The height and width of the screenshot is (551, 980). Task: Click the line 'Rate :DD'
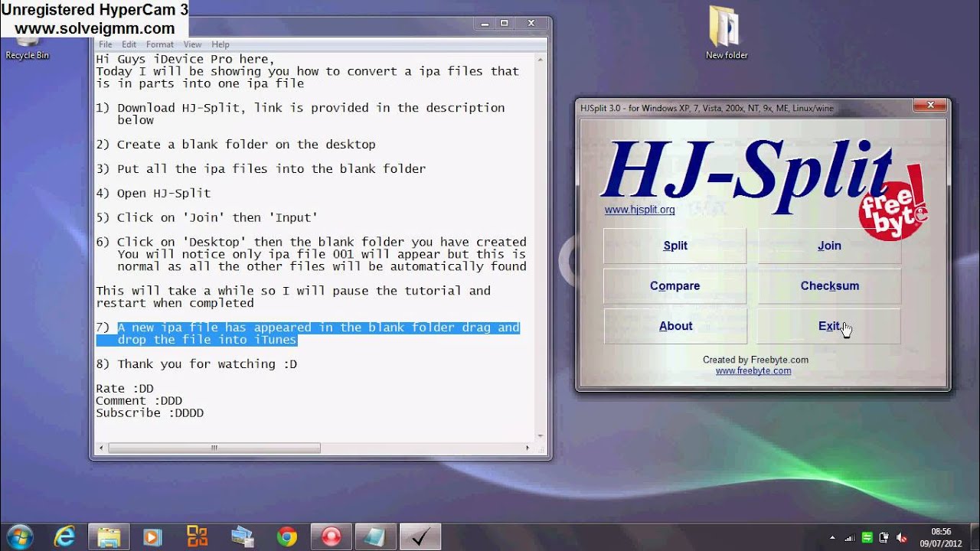(x=125, y=389)
